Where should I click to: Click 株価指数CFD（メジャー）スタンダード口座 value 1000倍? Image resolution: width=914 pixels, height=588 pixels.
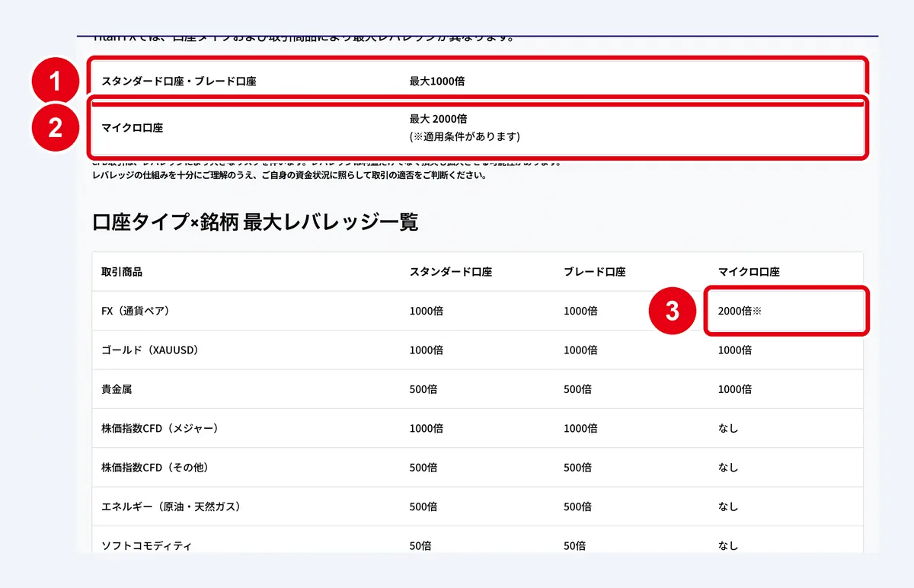427,429
